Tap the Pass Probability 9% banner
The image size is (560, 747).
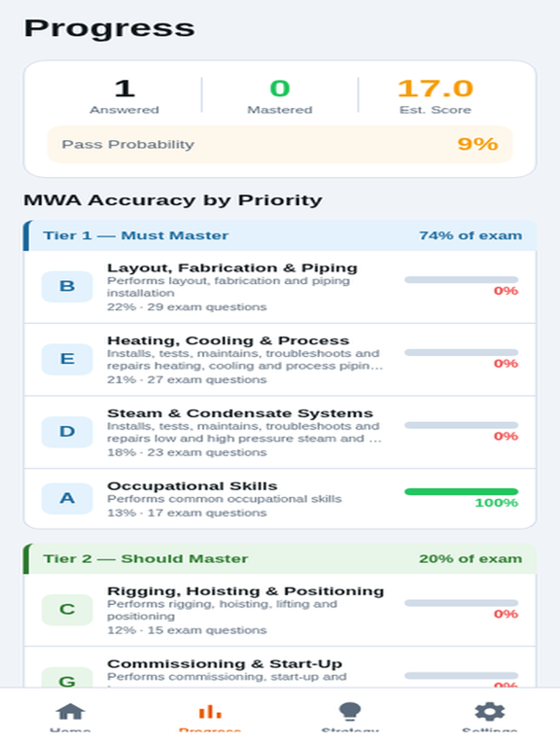point(280,144)
